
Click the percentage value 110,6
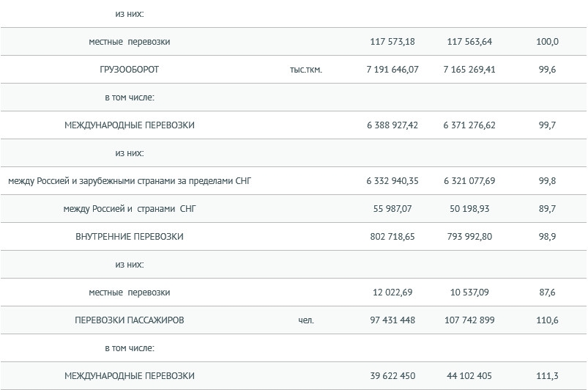547,320
